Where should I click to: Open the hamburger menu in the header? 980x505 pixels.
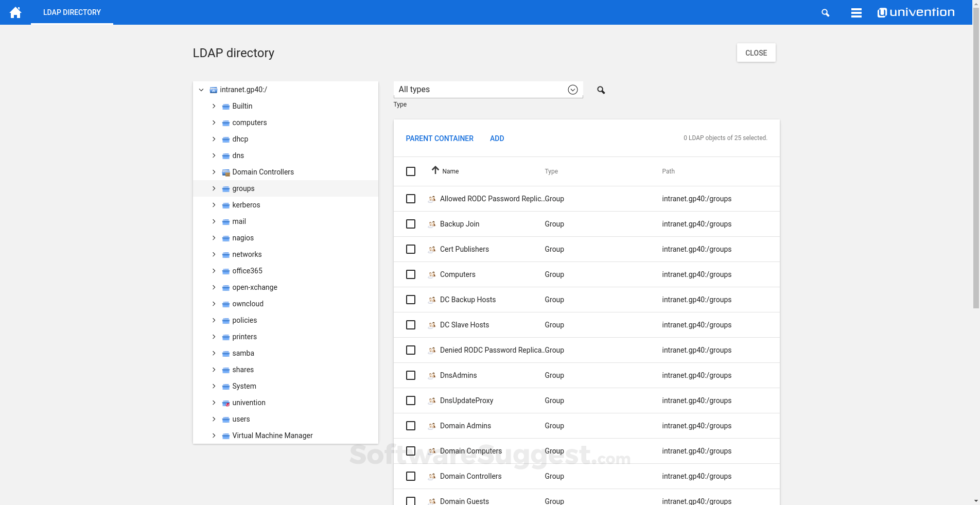856,13
